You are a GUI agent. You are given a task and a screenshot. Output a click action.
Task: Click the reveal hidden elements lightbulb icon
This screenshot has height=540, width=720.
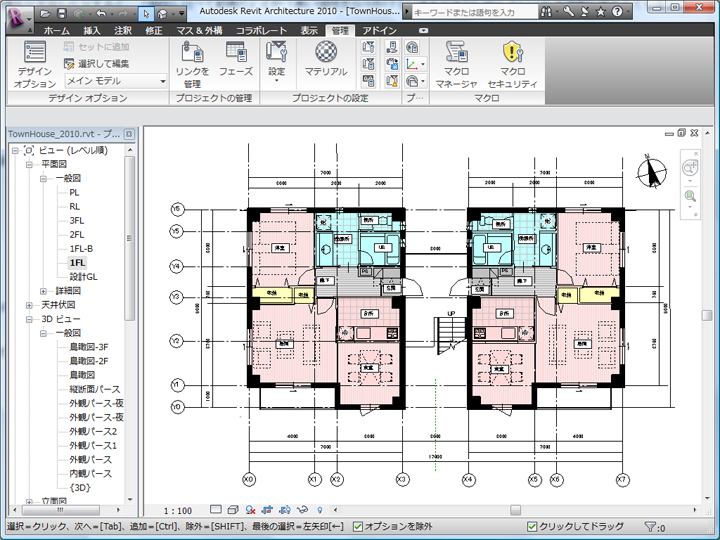point(320,510)
